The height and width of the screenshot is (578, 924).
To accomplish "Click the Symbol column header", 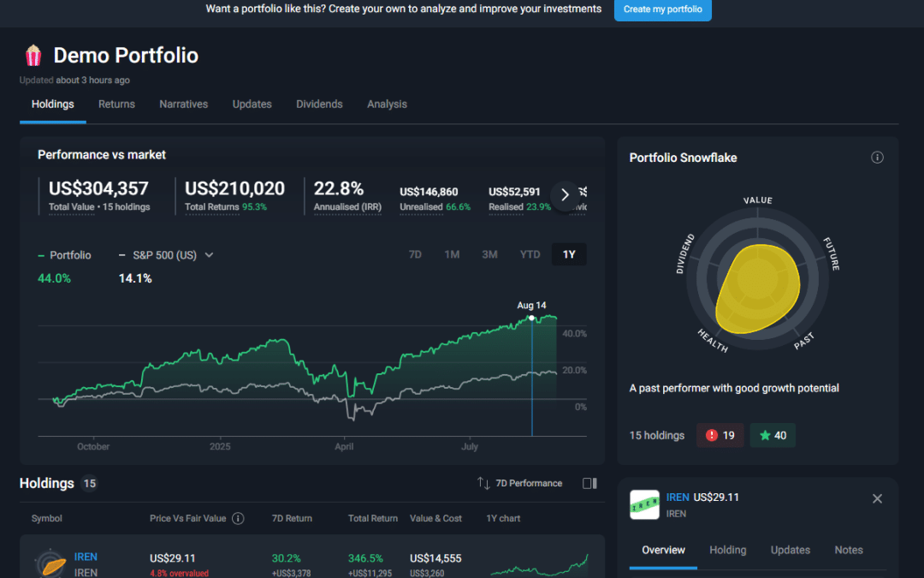I will [46, 518].
